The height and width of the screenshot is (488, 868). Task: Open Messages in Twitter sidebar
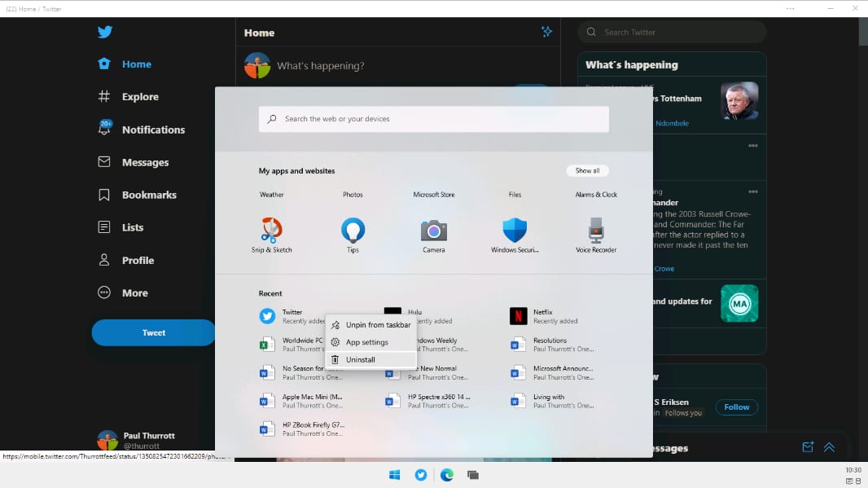pos(133,162)
